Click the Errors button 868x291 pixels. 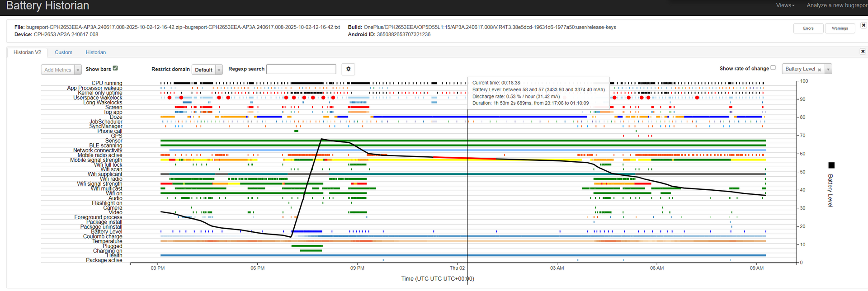(x=808, y=28)
